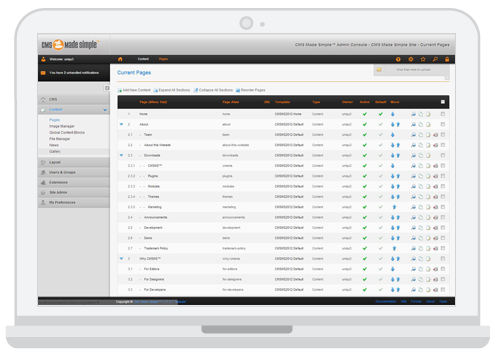Click the orange home icon in top bar
The height and width of the screenshot is (360, 499).
click(120, 59)
